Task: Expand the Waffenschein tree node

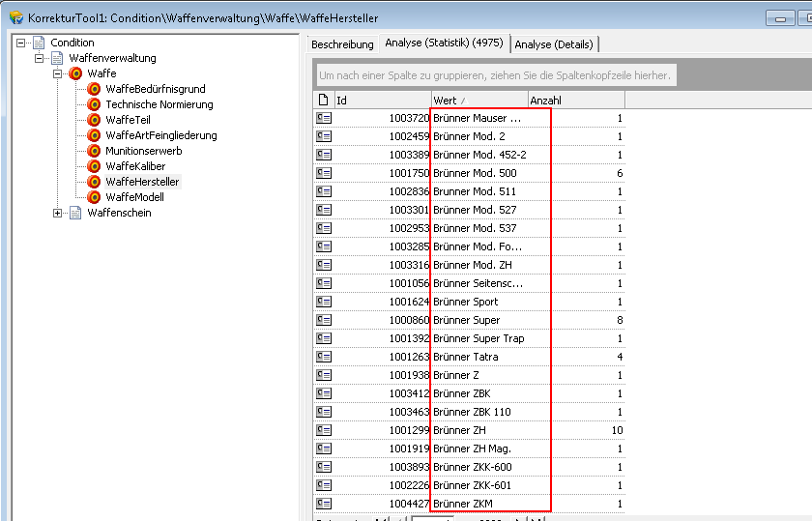Action: [58, 213]
